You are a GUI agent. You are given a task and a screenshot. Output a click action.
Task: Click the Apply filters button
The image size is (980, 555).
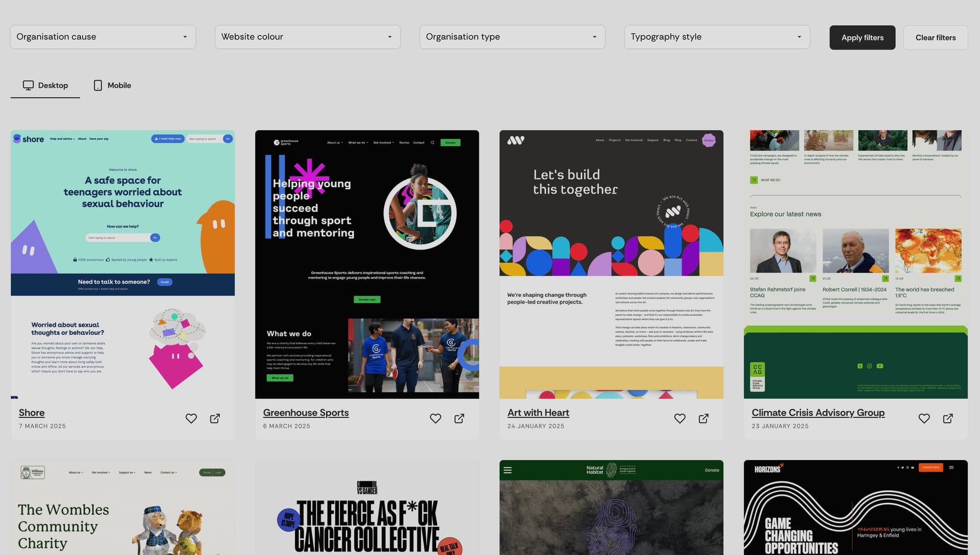coord(862,38)
